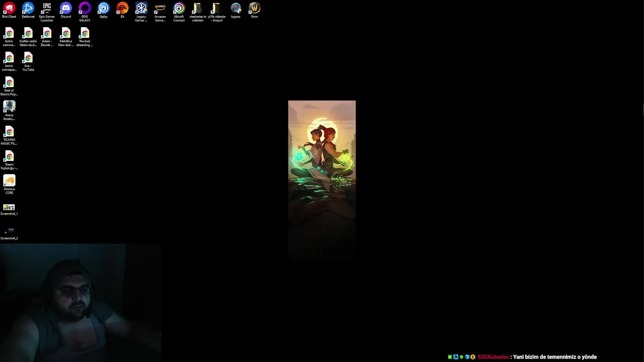Click the webcam overlay feed

point(80,303)
